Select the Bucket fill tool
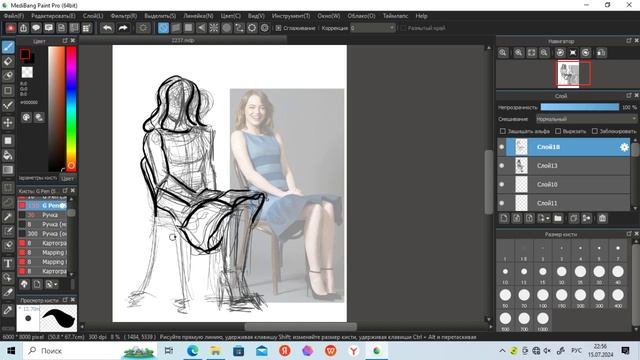640x360 pixels. [8, 155]
